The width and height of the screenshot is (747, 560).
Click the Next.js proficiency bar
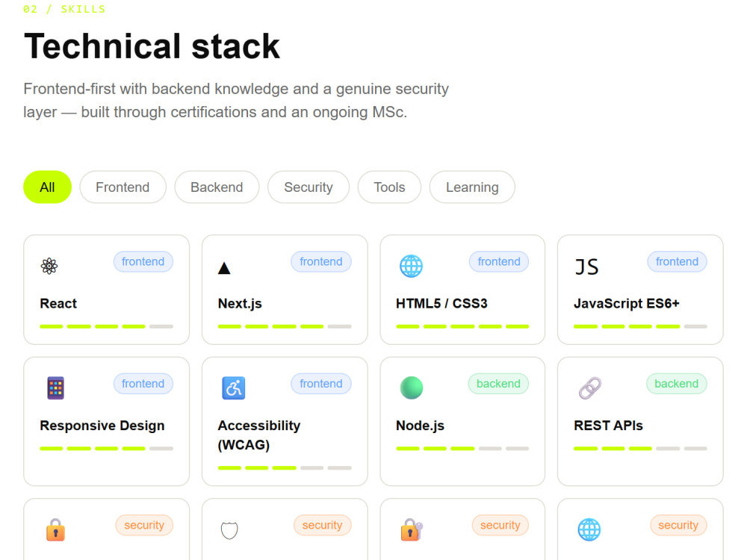pos(285,326)
